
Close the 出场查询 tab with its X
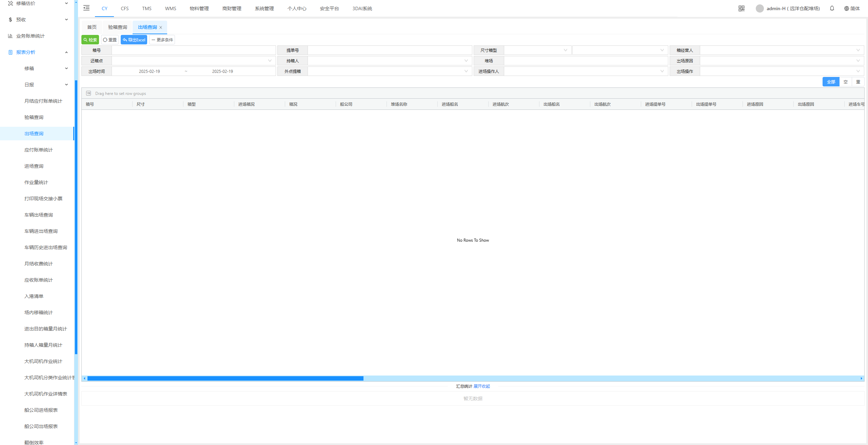coord(161,27)
